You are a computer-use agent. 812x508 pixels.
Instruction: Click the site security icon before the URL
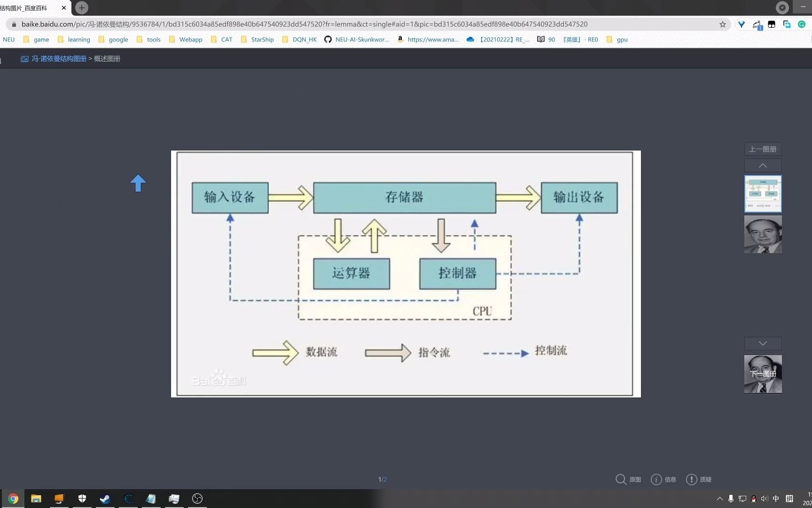(x=14, y=24)
